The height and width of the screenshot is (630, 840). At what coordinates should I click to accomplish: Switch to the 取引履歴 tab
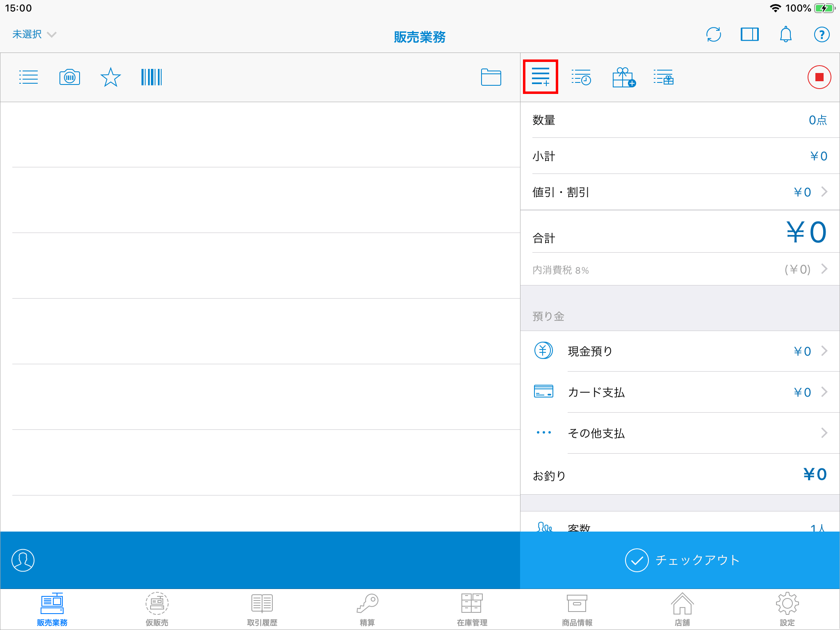click(x=262, y=609)
